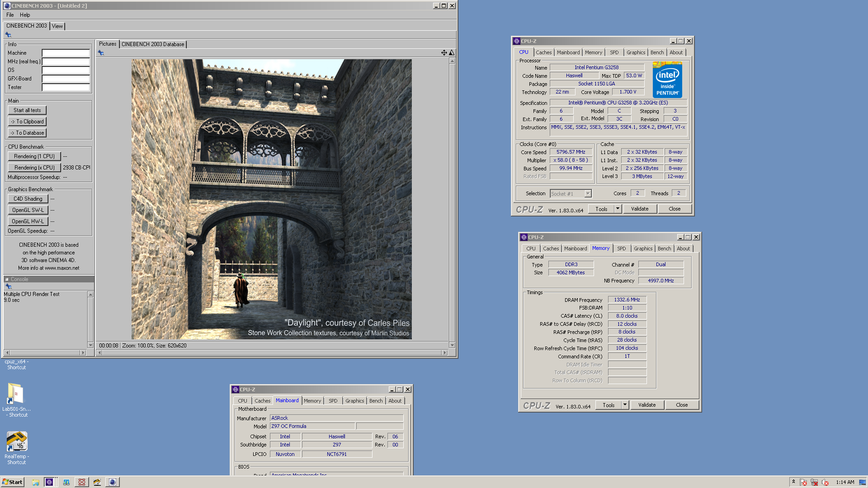Click the picture viewer horizontal scrollbar right arrow
Image resolution: width=868 pixels, height=488 pixels.
coord(444,352)
